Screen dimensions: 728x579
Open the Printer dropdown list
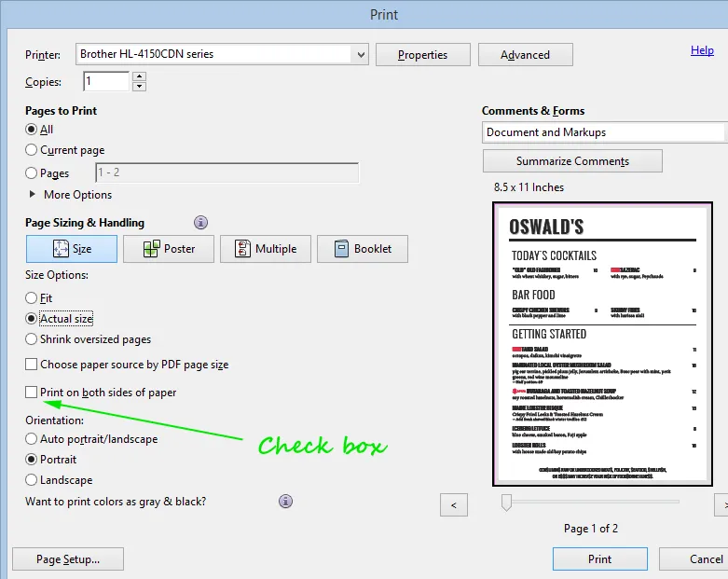361,54
